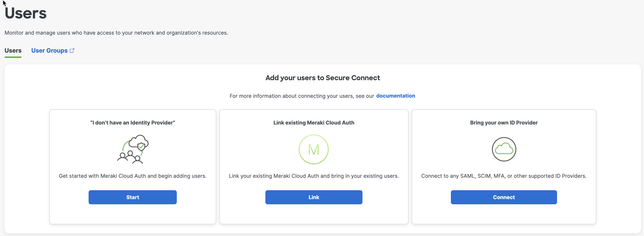Click the Users page title
This screenshot has height=236, width=644.
[25, 13]
